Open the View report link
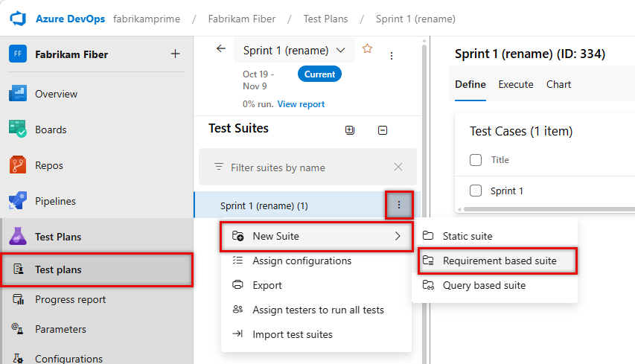The image size is (635, 364). click(301, 104)
